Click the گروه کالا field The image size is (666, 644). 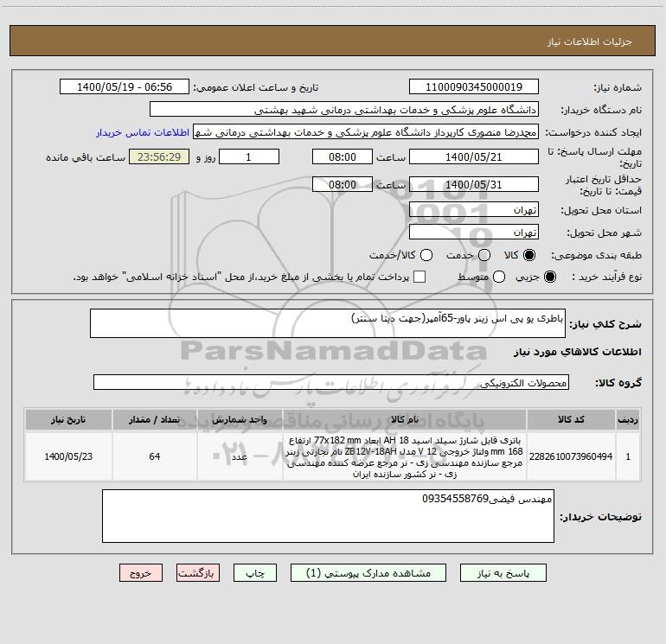coord(331,382)
